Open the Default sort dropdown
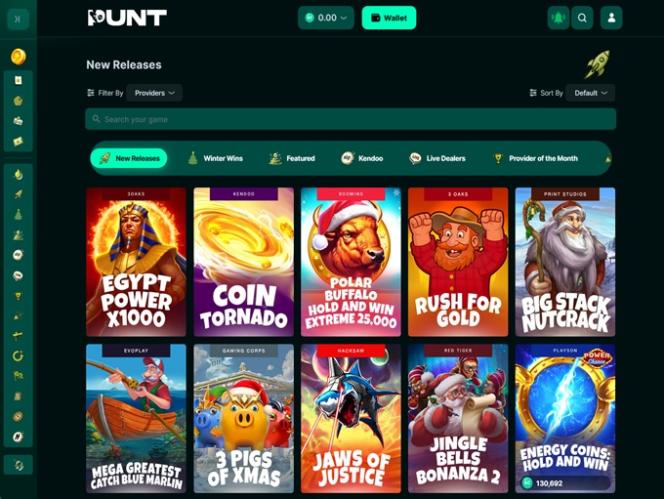Viewport: 664px width, 499px height. point(591,93)
